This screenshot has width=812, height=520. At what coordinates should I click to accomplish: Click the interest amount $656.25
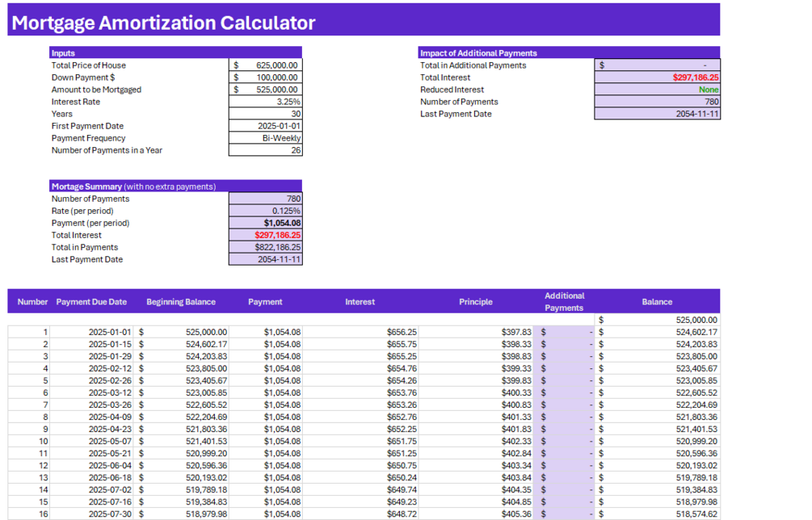coord(360,332)
